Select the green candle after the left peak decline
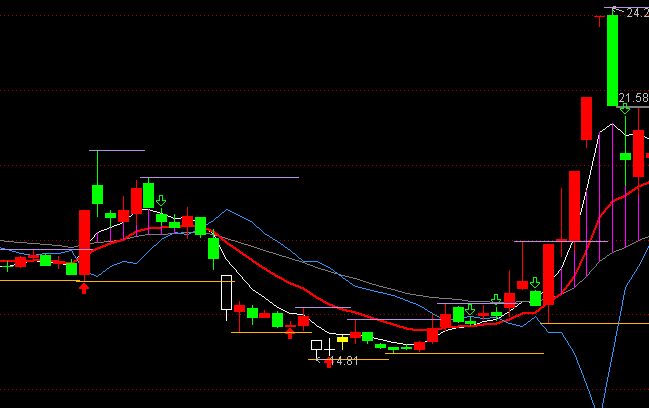Viewport: 649px width, 408px height. 212,248
